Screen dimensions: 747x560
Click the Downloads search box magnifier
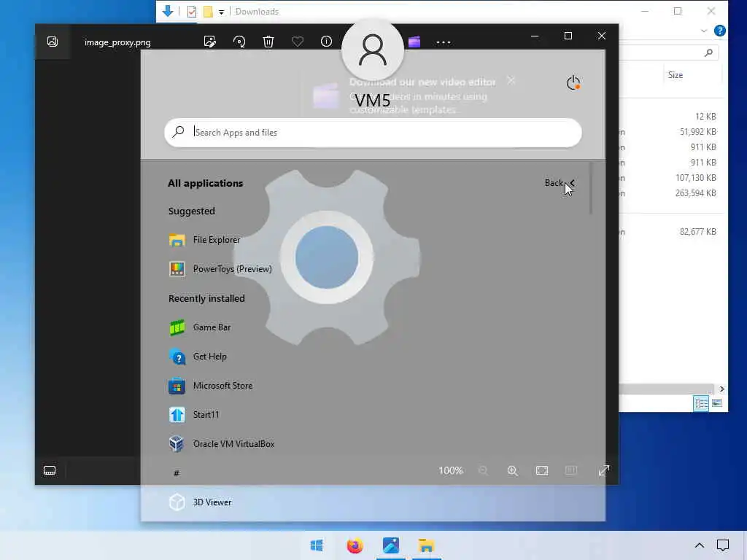[708, 52]
